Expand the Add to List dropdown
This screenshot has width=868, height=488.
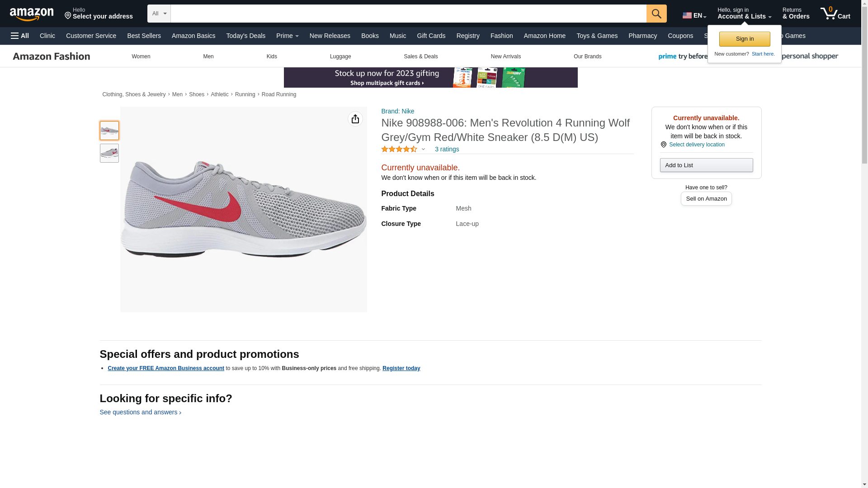pyautogui.click(x=706, y=165)
